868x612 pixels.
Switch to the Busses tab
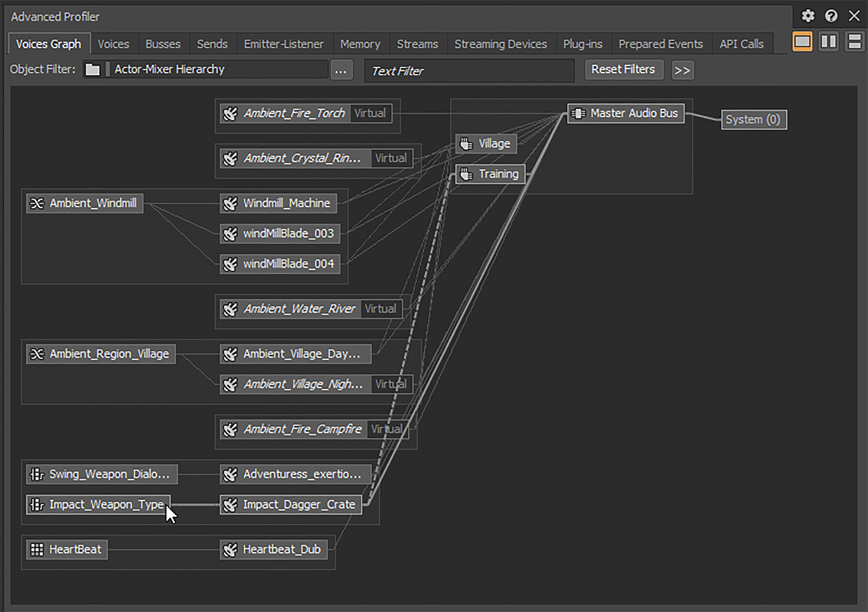click(163, 44)
